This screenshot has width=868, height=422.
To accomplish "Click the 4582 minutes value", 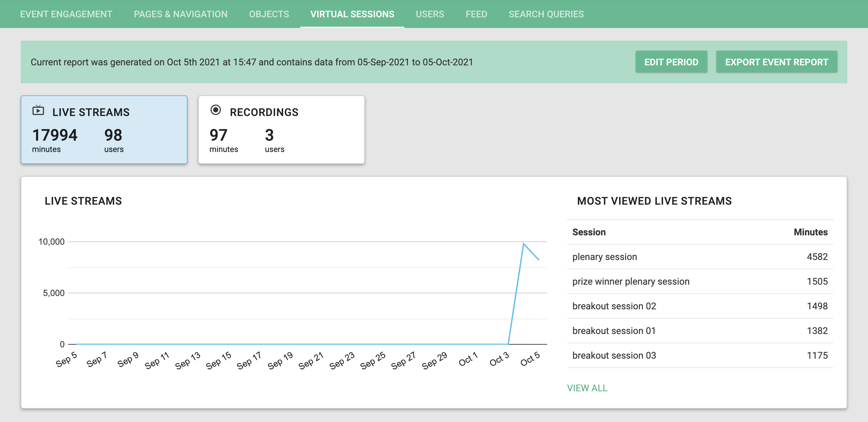I will [x=817, y=257].
